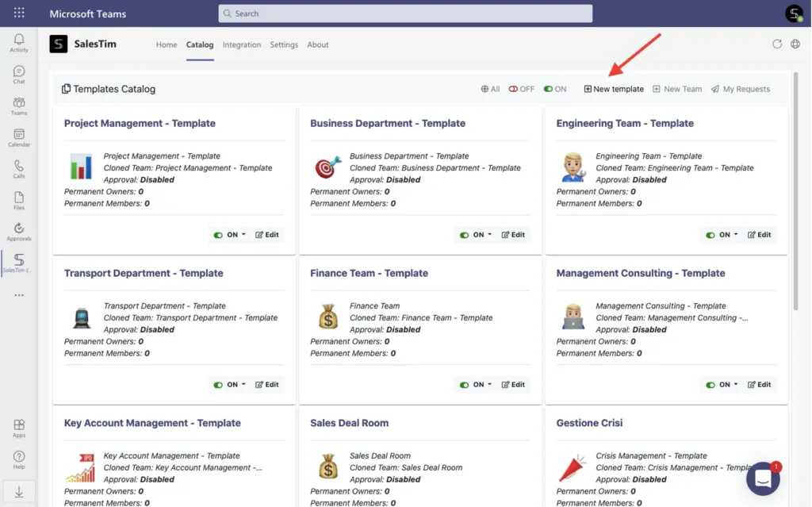Click New template button
The image size is (812, 507).
[614, 89]
